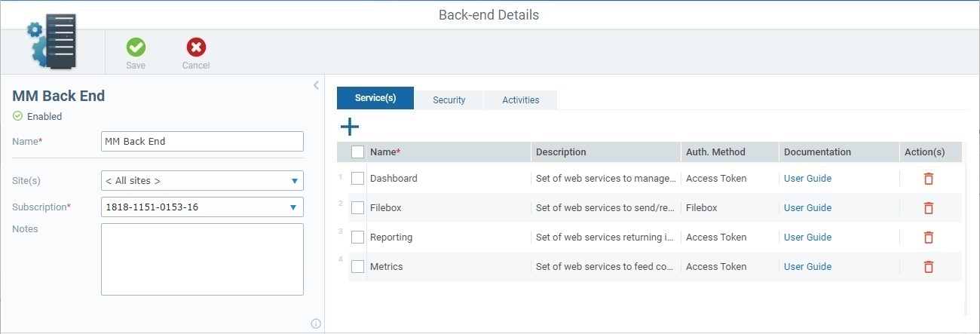This screenshot has height=334, width=980.
Task: Delete the Filebox service row
Action: point(928,208)
